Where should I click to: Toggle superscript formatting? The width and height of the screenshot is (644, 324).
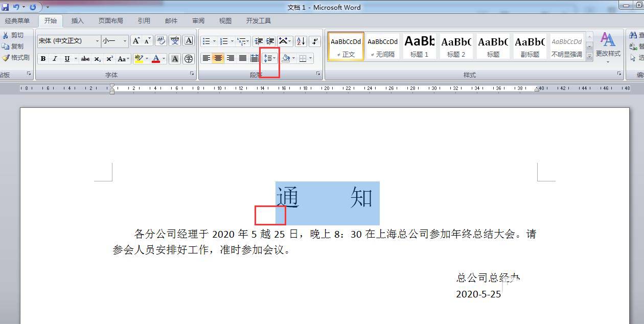109,59
